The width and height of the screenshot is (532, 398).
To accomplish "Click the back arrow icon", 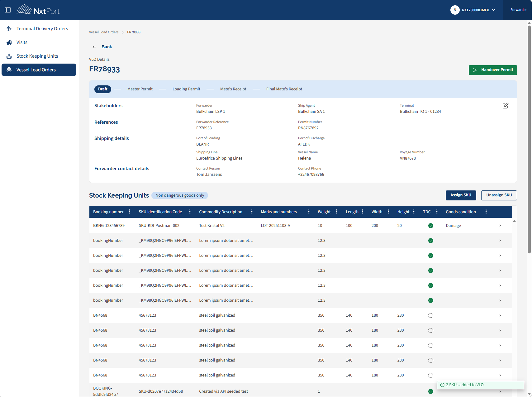I will (x=94, y=47).
